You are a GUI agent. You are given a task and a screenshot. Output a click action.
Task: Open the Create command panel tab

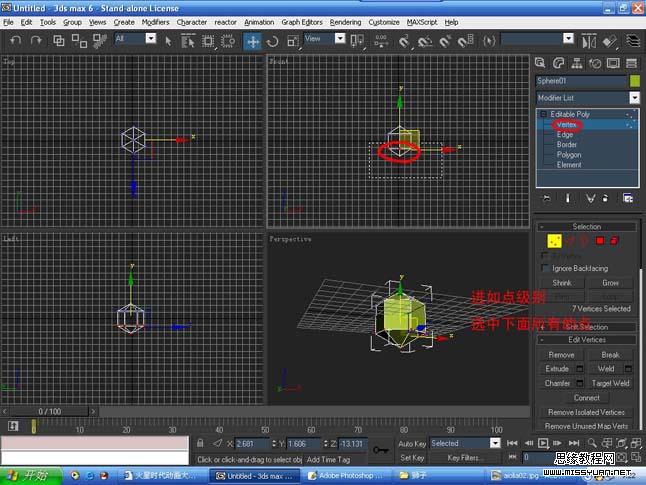point(540,63)
